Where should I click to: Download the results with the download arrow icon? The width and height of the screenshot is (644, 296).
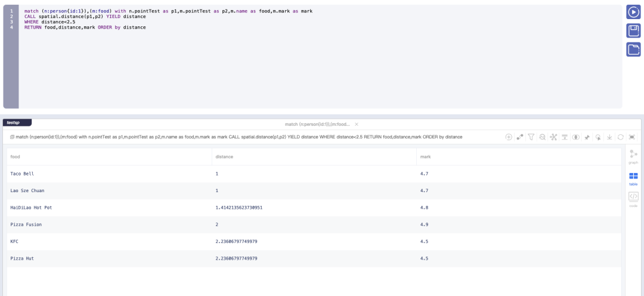pos(609,137)
